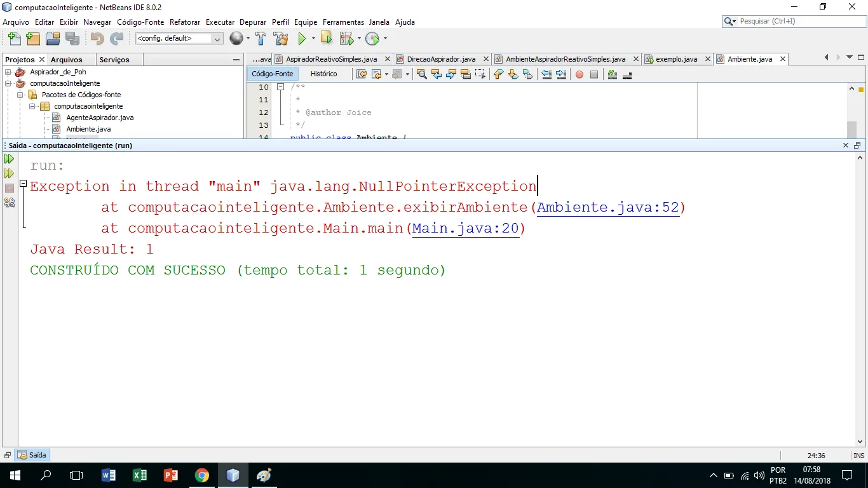Toggle the Código-Fonte editor view

(272, 74)
